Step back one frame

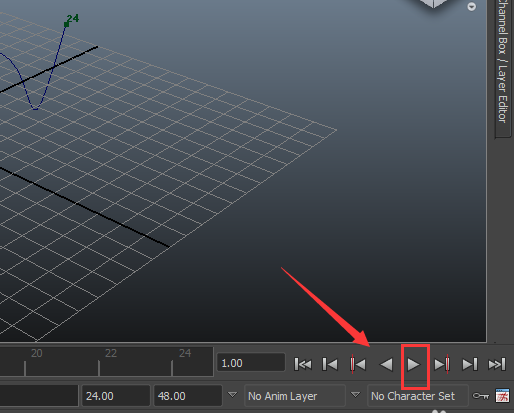tap(330, 364)
